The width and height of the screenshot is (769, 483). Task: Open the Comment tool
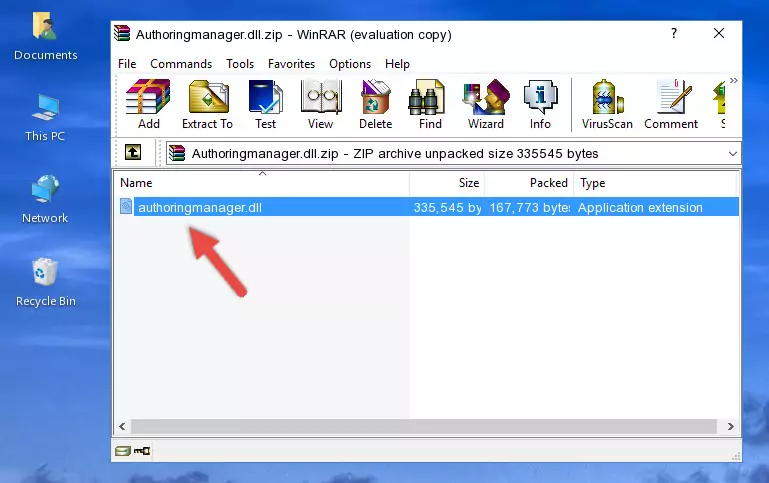pos(671,104)
